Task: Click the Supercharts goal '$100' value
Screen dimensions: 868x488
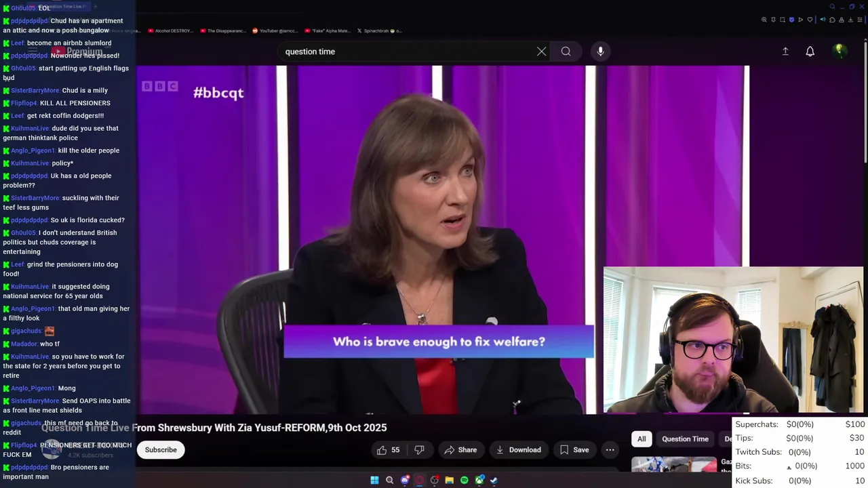Action: [x=854, y=424]
